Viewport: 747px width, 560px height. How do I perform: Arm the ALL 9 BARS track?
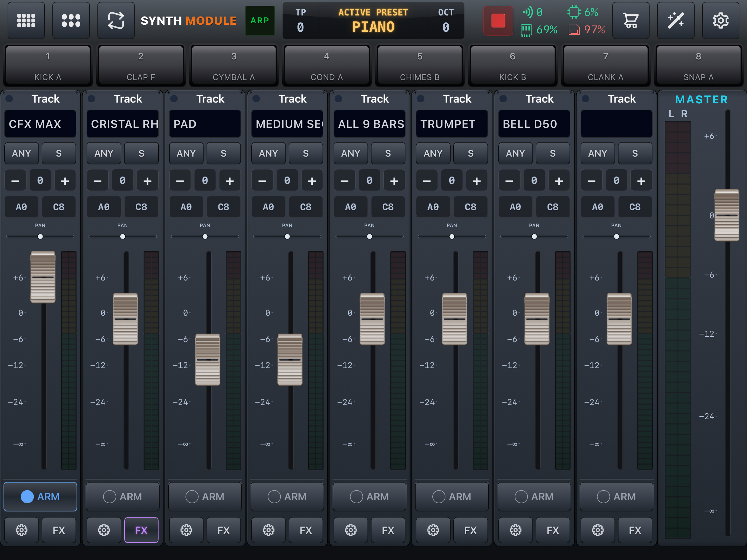coord(369,497)
